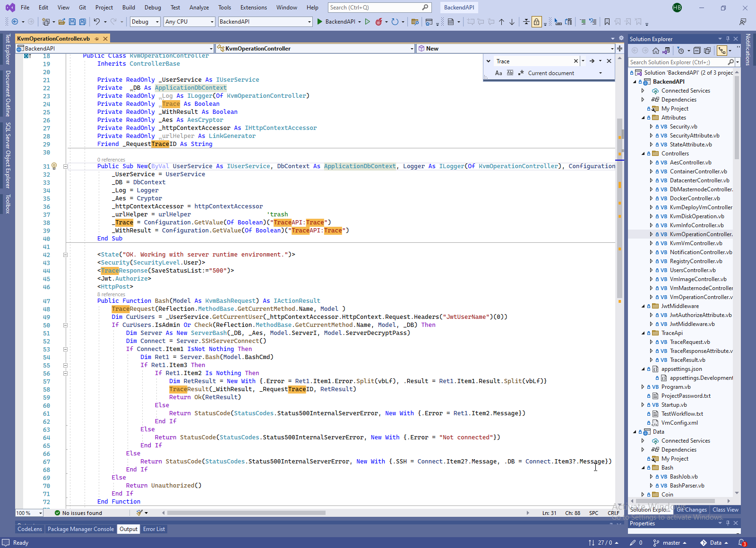Click Collapse All in Solution Explorer toolbar
This screenshot has width=756, height=548.
pos(697,51)
